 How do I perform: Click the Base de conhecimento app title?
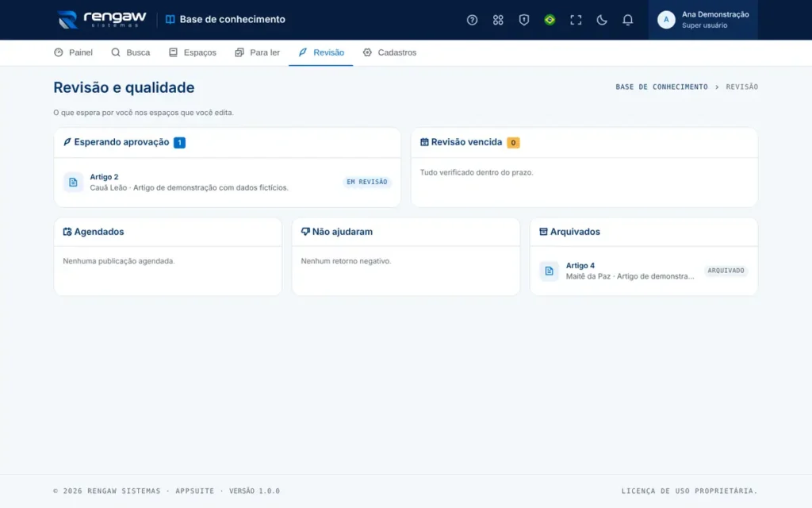click(x=232, y=19)
